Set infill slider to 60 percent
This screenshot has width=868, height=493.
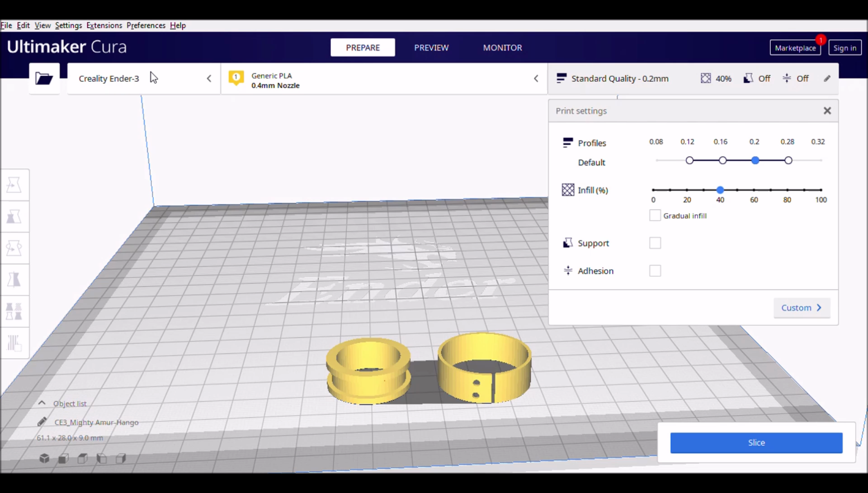754,190
